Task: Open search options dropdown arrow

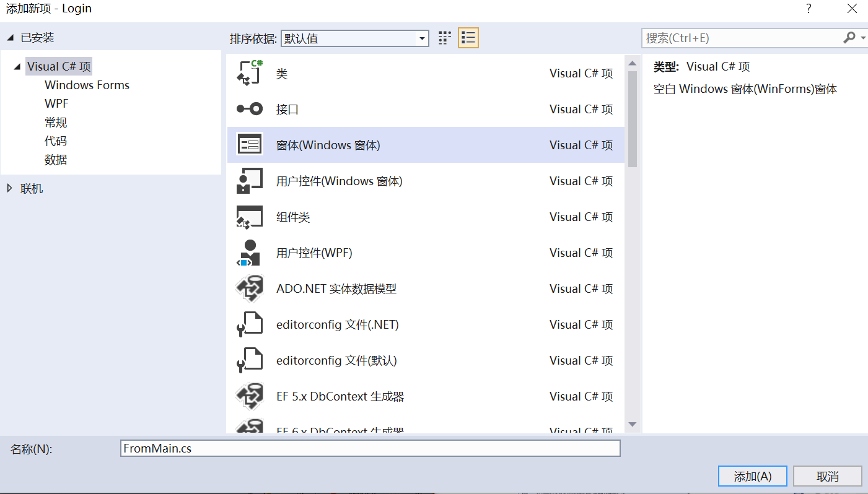Action: (x=863, y=38)
